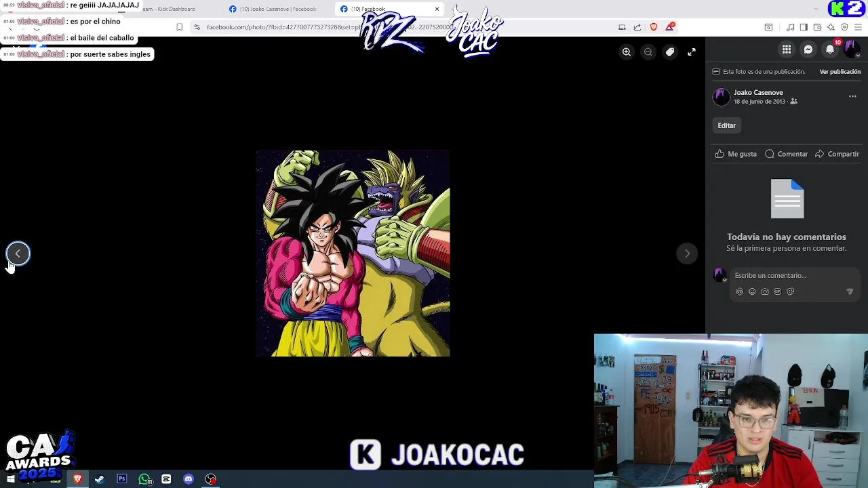Click Compartir button
The width and height of the screenshot is (868, 488).
[837, 154]
